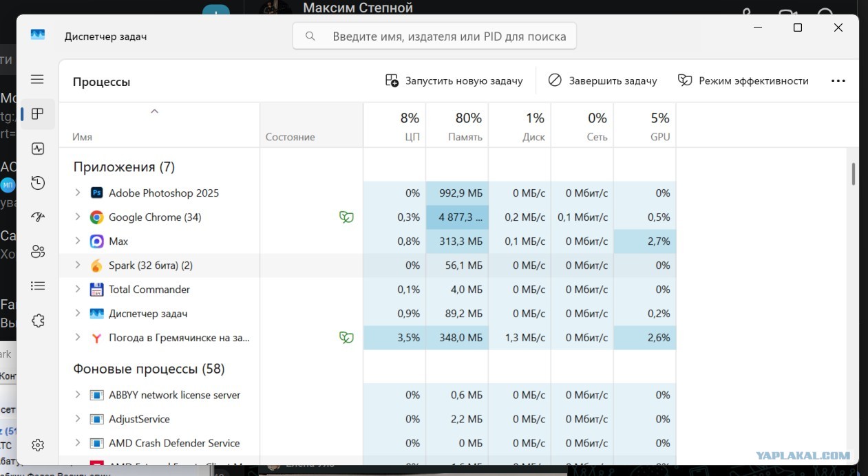Expand Диспетчер задач process group
The image size is (868, 476).
[x=78, y=314]
